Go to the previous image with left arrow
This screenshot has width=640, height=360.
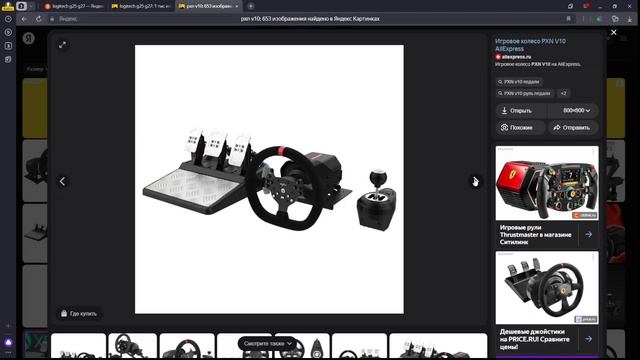pos(62,181)
